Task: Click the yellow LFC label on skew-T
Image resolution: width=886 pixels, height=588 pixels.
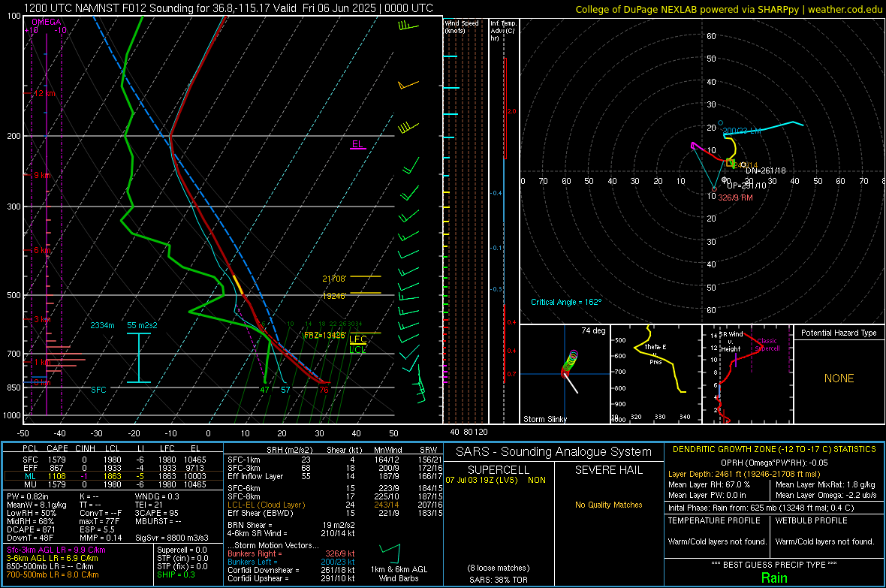Action: coord(358,339)
